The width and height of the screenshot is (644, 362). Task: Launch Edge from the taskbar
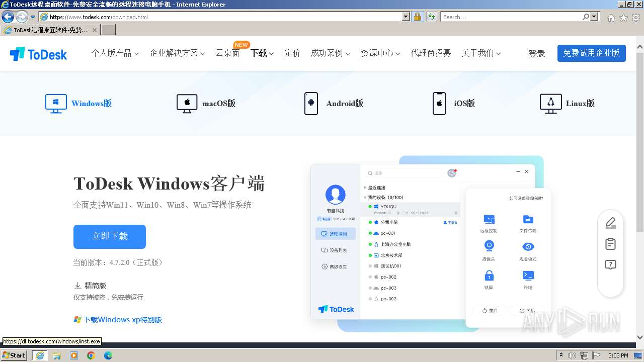(108, 355)
